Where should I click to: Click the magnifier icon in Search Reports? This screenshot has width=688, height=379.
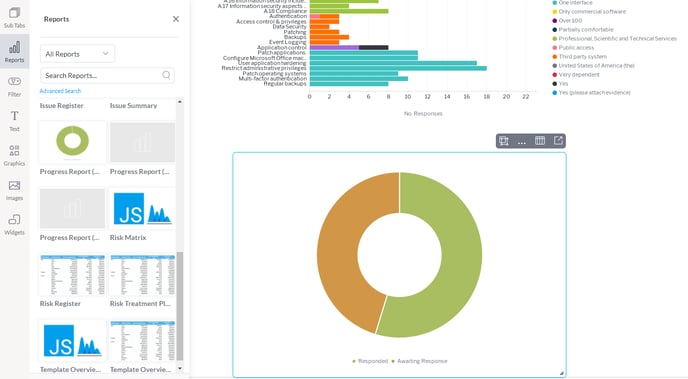(166, 75)
